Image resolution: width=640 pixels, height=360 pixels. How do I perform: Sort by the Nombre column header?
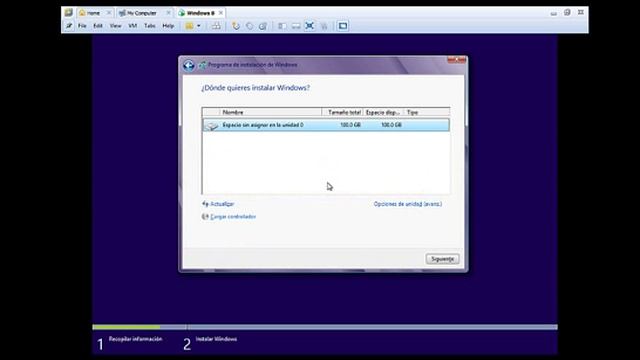(x=271, y=112)
